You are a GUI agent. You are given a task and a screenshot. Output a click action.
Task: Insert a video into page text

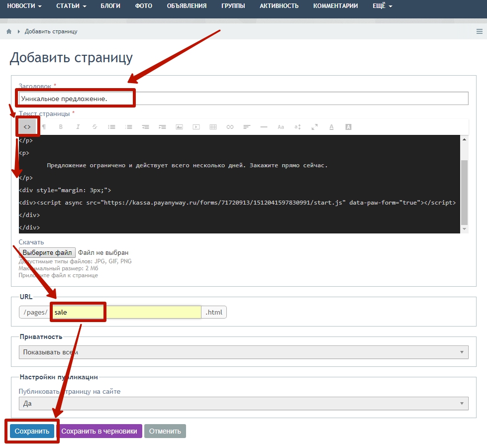(x=196, y=127)
